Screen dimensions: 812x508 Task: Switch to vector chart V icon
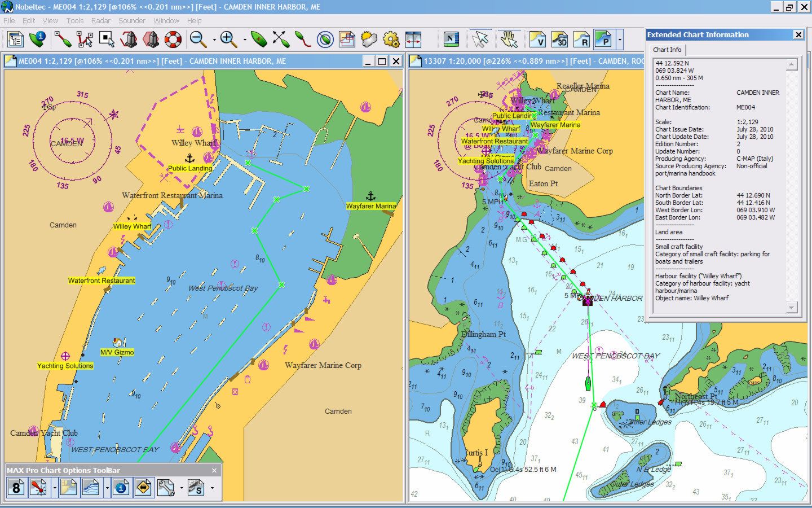(537, 40)
